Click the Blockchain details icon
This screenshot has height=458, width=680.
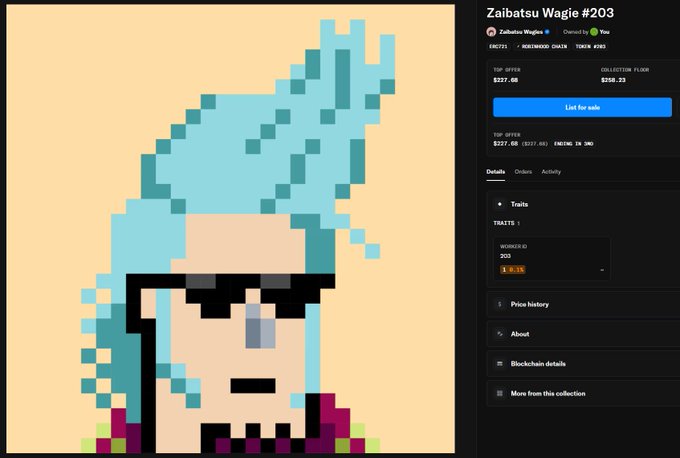pyautogui.click(x=500, y=364)
